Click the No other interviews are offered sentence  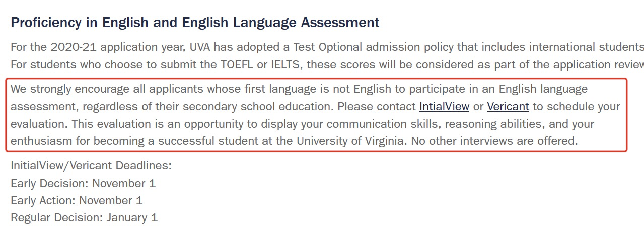[x=494, y=141]
